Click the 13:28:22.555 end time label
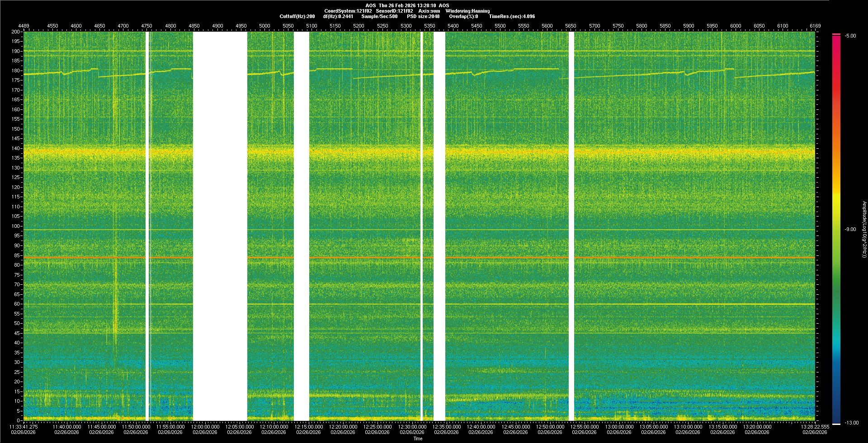Screen dimensions: 868x443 (x=815, y=427)
